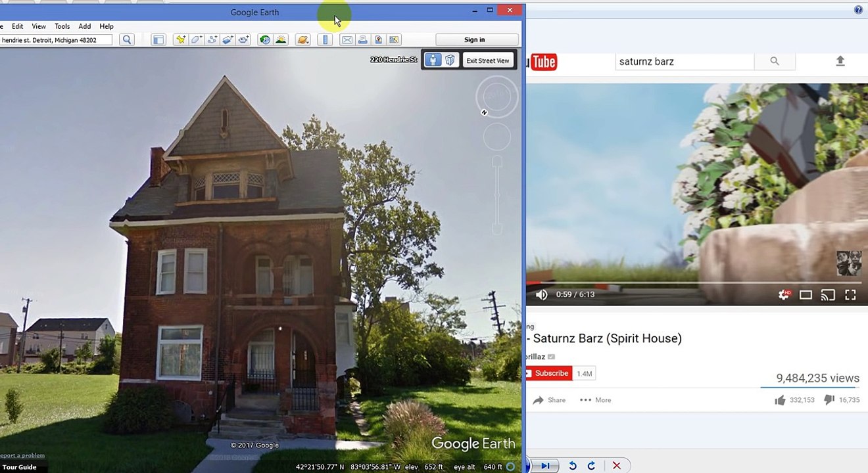Adjust the Google Earth zoom slider
This screenshot has width=868, height=473.
click(497, 195)
